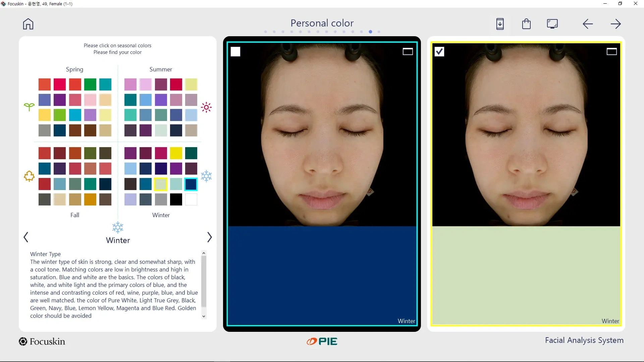The image size is (644, 362).
Task: Select the Spring sprout icon
Action: 29,107
